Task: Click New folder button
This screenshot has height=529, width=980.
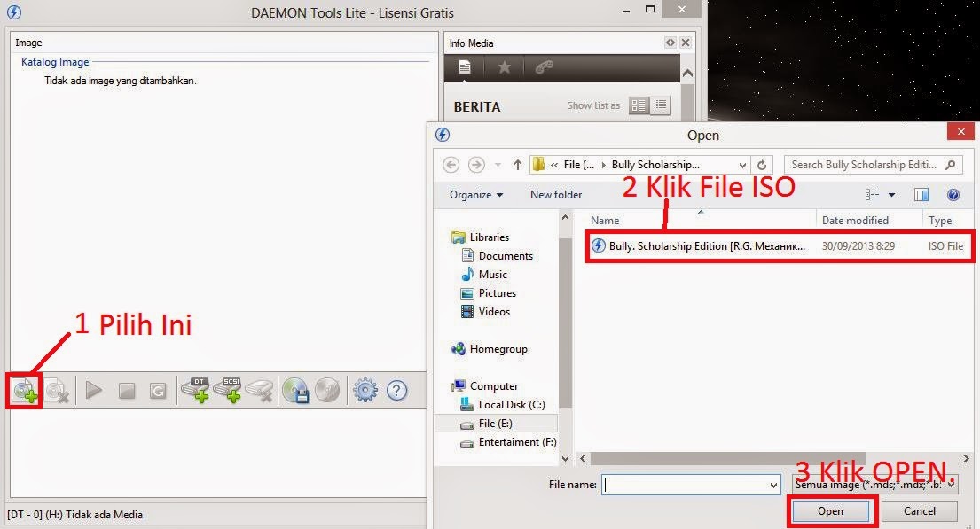Action: (x=555, y=195)
